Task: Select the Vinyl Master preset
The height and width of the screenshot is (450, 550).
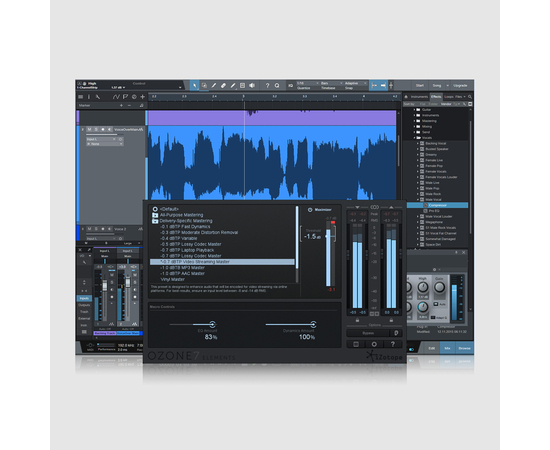Action: point(173,279)
